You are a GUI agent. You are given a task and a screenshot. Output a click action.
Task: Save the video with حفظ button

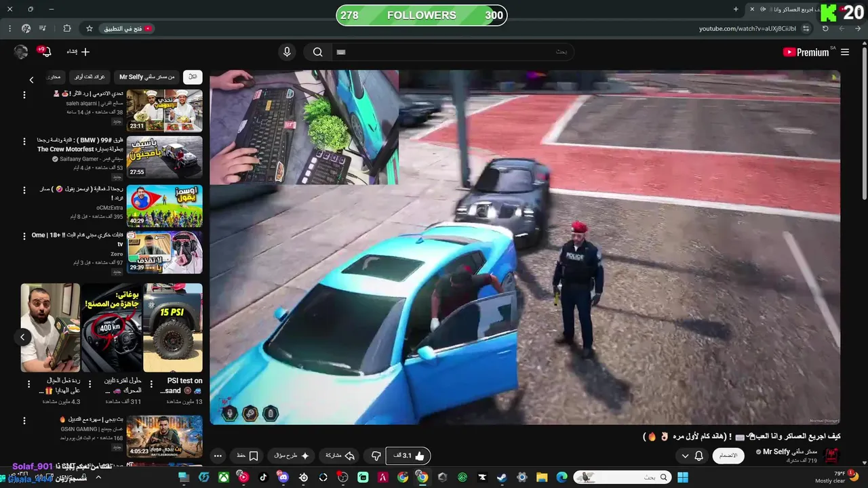click(x=248, y=456)
